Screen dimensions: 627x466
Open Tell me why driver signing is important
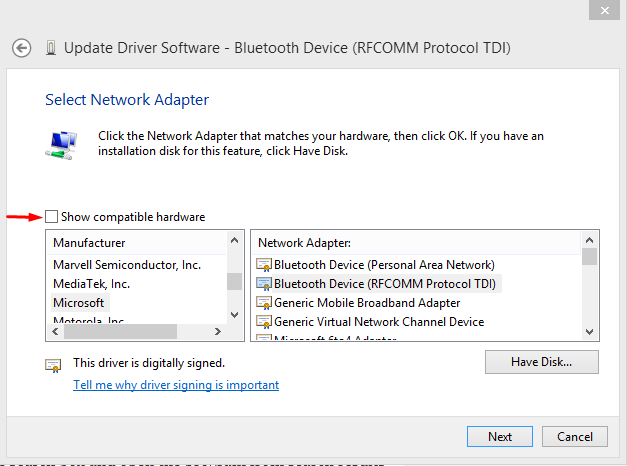coord(176,385)
